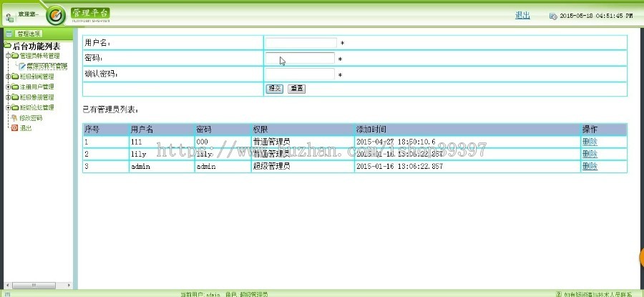Screen dimensions: 644x297
Task: Click the 添加时间 column header
Action: [x=467, y=130]
